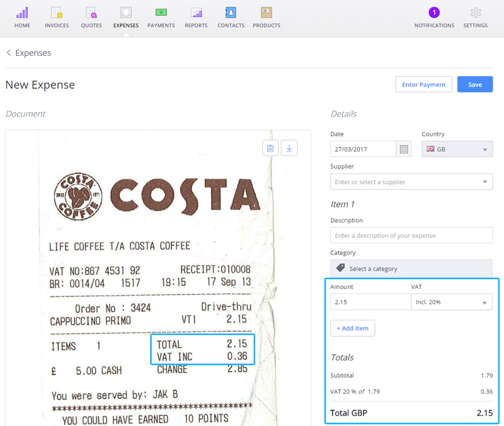Viewport: 504px width, 426px height.
Task: Select the Expenses nav icon
Action: 126,18
